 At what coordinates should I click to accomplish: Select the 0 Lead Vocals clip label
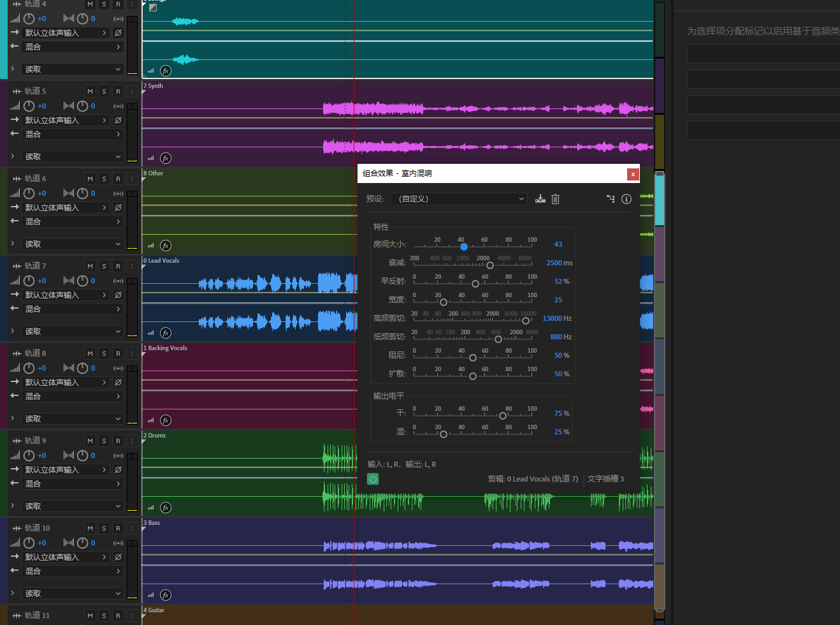161,260
